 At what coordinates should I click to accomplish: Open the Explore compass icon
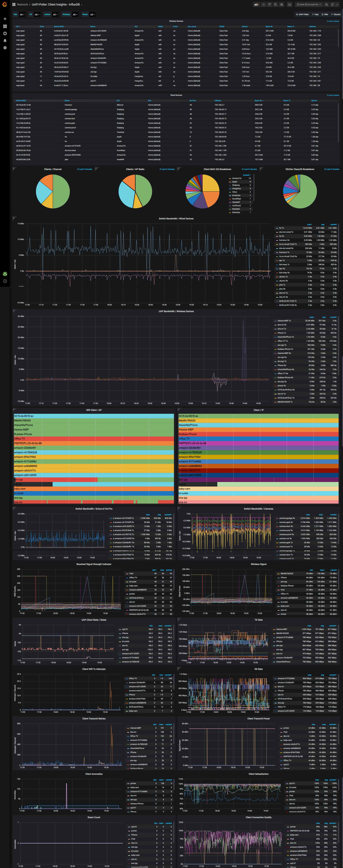click(5, 33)
